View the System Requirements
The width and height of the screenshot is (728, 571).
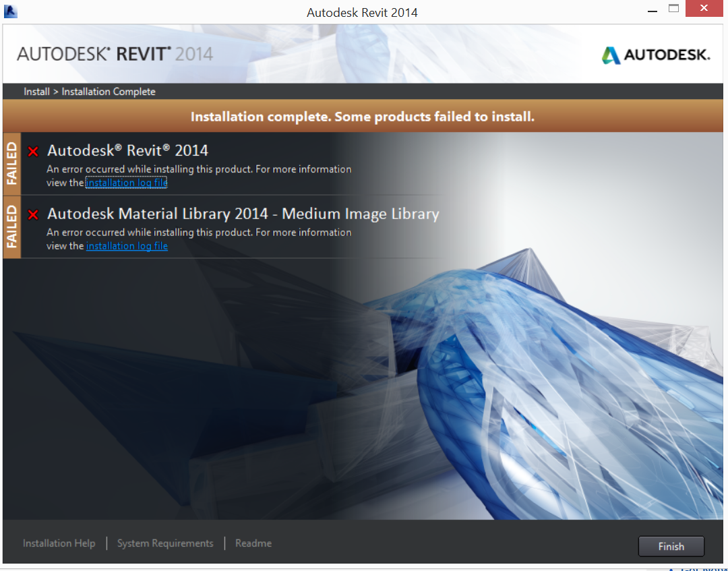click(x=165, y=543)
